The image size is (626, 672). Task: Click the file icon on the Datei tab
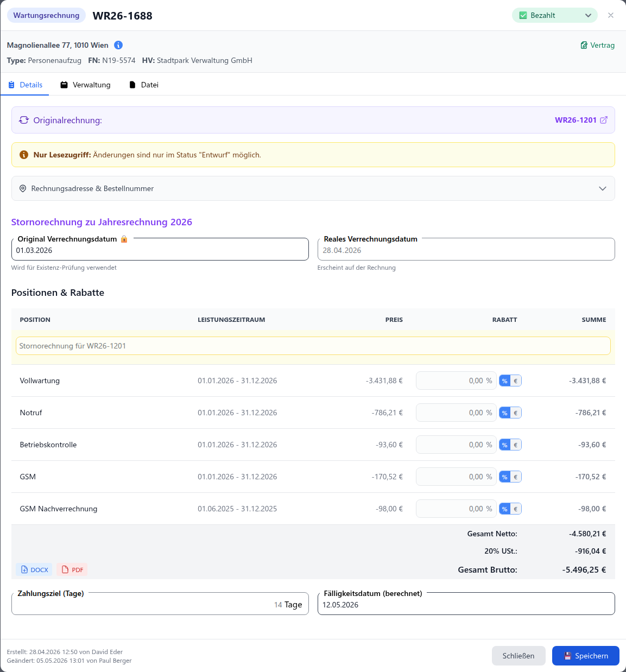point(132,85)
